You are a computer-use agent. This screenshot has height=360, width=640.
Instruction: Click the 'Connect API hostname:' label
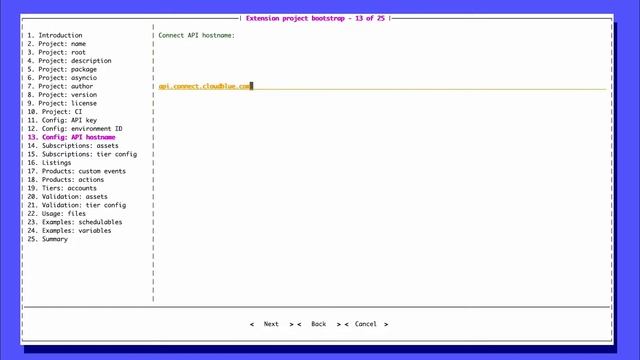click(197, 36)
